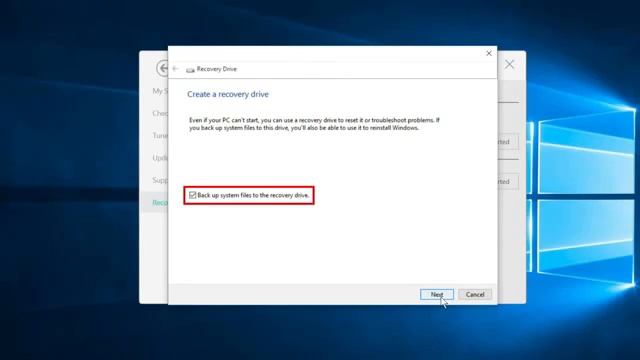Click back arrow in background window

[x=162, y=68]
